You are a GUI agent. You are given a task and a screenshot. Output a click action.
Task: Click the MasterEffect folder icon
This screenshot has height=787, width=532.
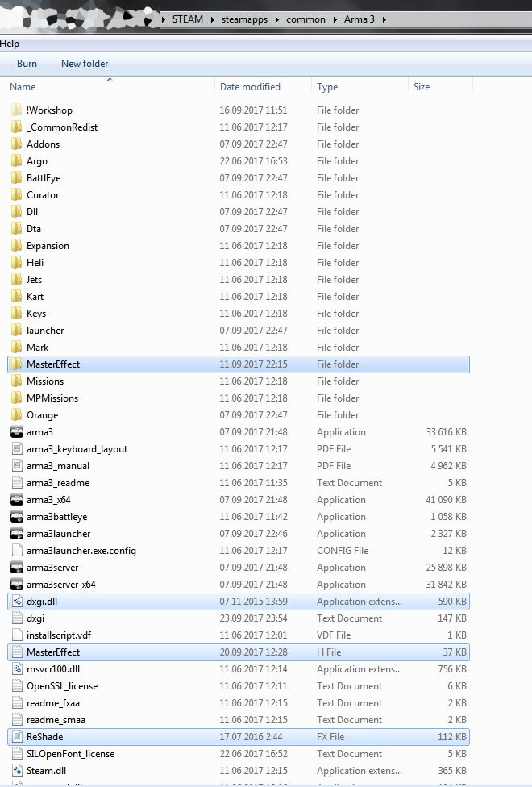pyautogui.click(x=17, y=364)
